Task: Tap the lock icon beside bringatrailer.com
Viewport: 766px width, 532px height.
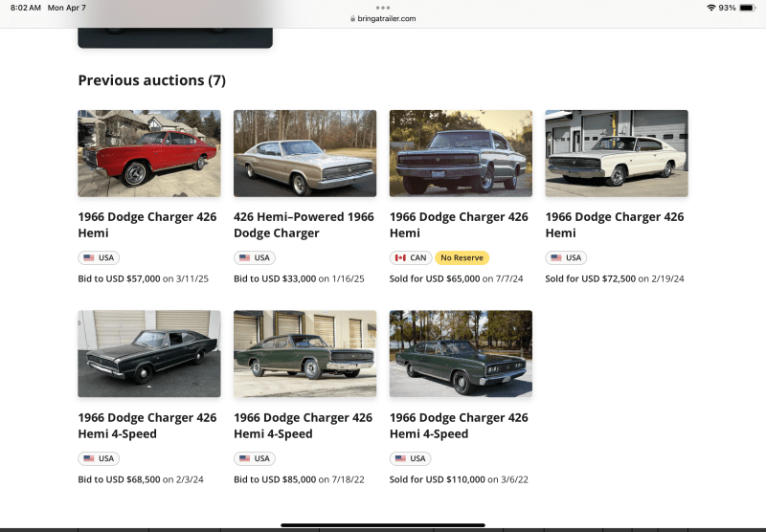Action: [352, 18]
